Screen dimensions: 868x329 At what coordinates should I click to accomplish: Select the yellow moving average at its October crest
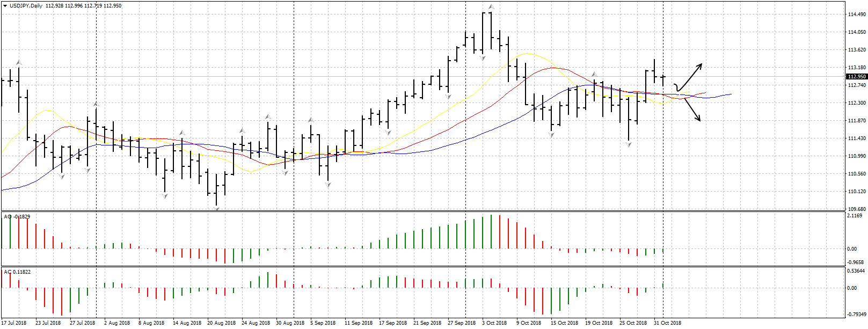coord(528,54)
